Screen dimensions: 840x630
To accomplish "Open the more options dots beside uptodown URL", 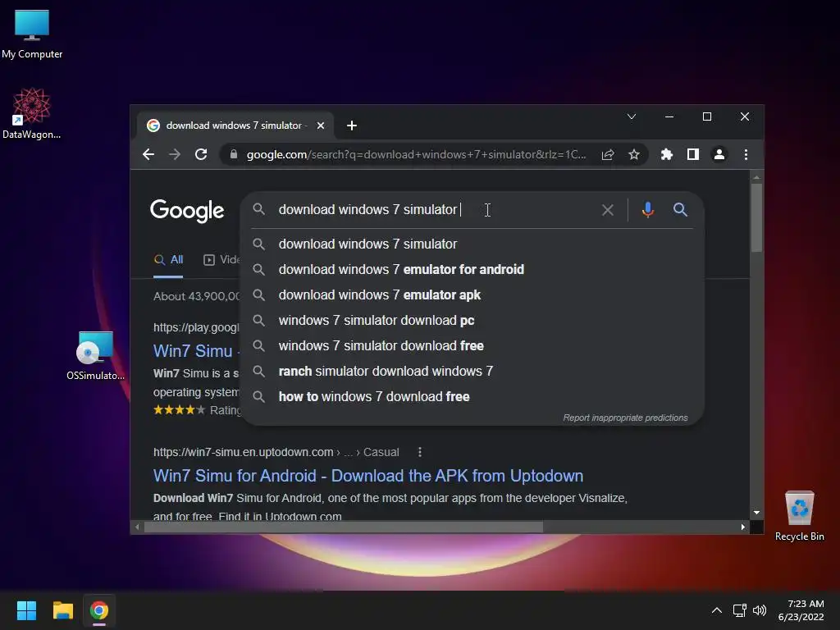I will (x=419, y=452).
